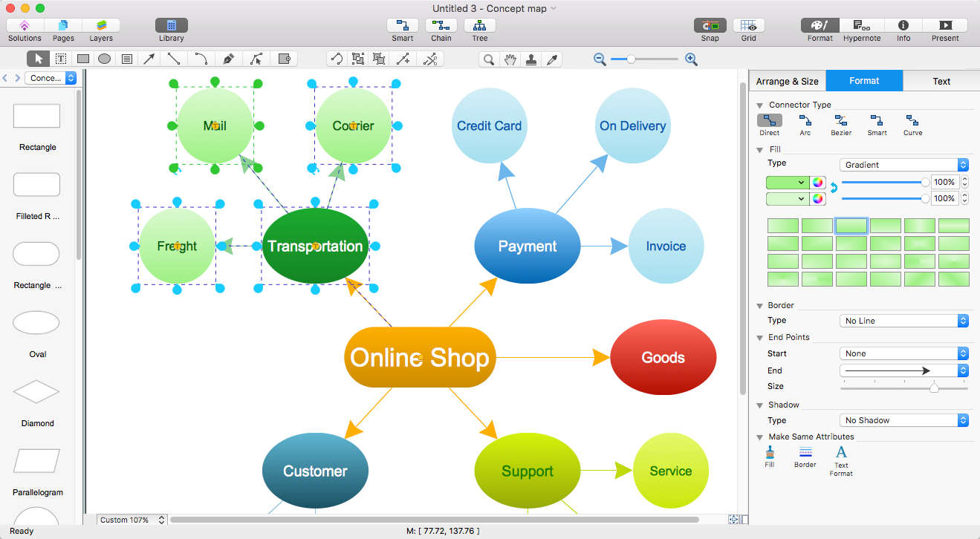Select the text box tool
Viewport: 980px width, 539px height.
pyautogui.click(x=61, y=59)
